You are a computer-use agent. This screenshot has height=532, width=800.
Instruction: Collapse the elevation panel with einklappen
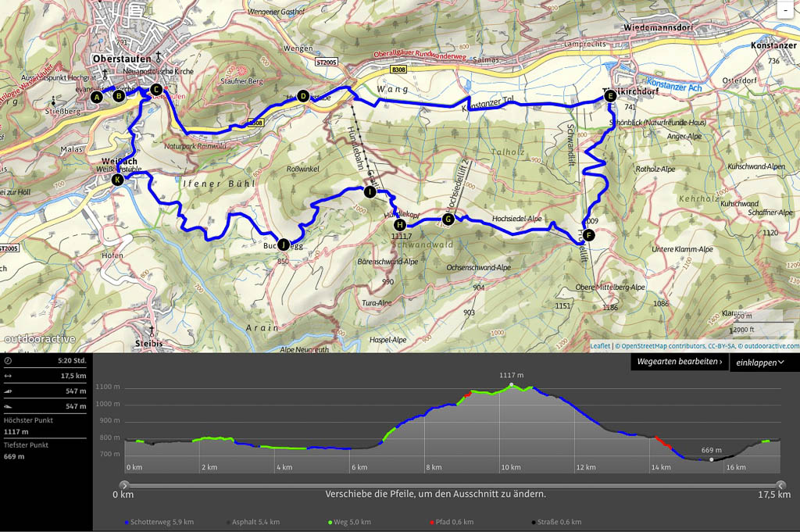[x=759, y=362]
